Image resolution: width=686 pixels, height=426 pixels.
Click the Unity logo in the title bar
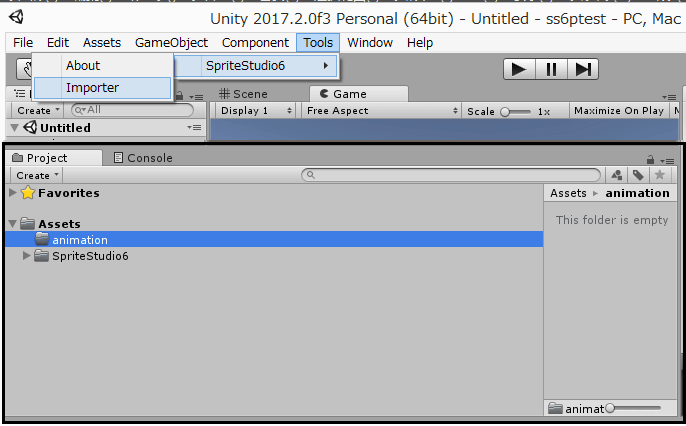[17, 17]
